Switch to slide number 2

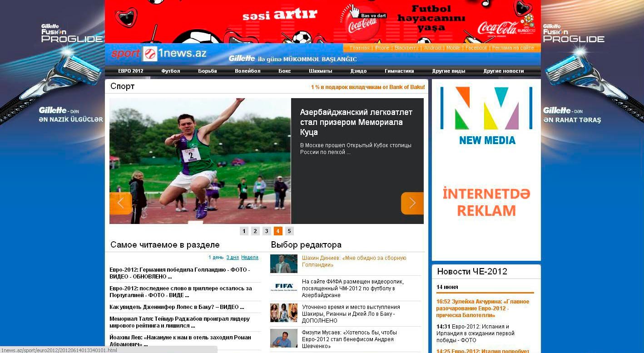tap(255, 231)
